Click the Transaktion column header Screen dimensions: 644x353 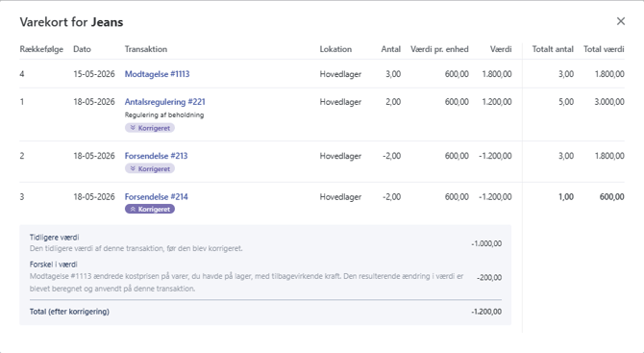[x=146, y=49]
